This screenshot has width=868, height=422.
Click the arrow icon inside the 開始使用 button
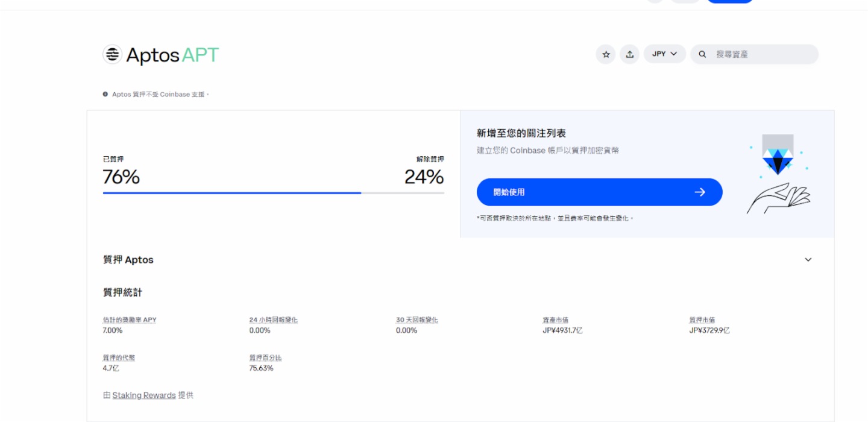tap(700, 192)
